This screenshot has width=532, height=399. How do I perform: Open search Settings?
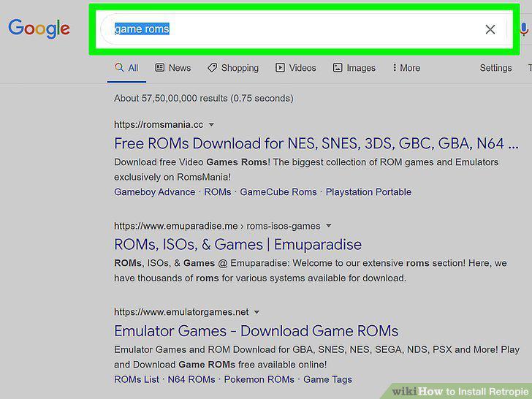click(495, 68)
